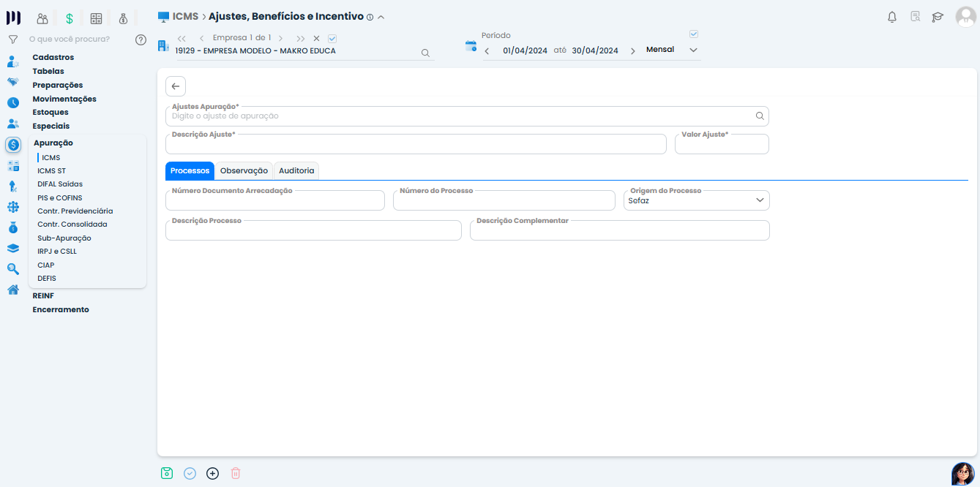Open ICMS ST in the Apuração menu
This screenshot has height=487, width=980.
tap(51, 171)
